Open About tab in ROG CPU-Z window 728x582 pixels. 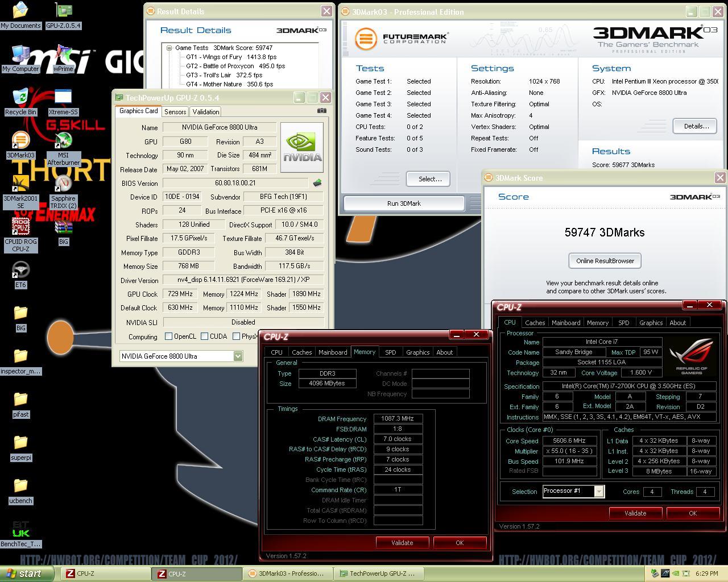click(677, 323)
